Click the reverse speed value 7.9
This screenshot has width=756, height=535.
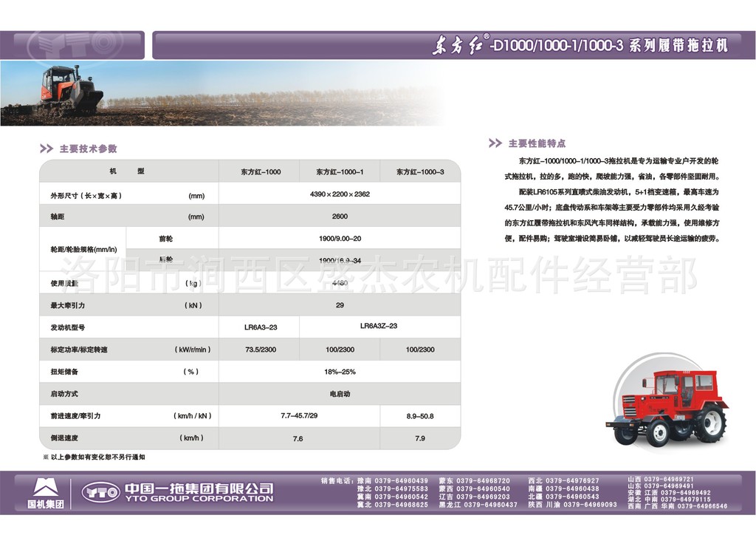pos(420,438)
